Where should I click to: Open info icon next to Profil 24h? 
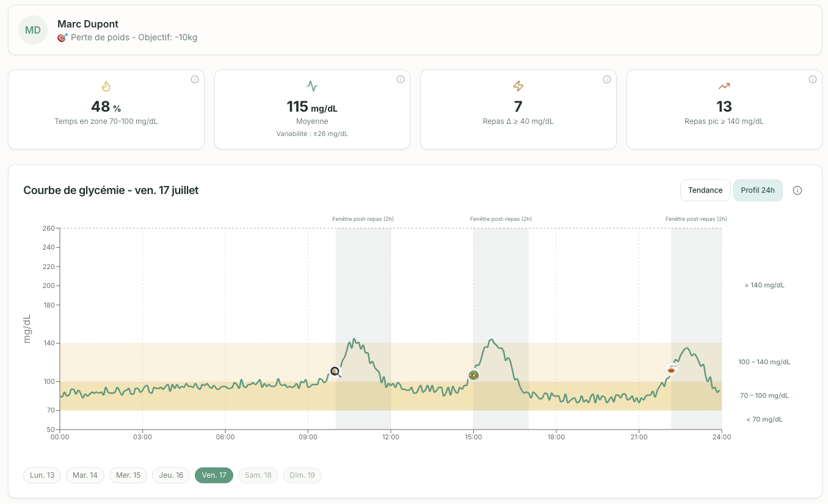(x=797, y=190)
